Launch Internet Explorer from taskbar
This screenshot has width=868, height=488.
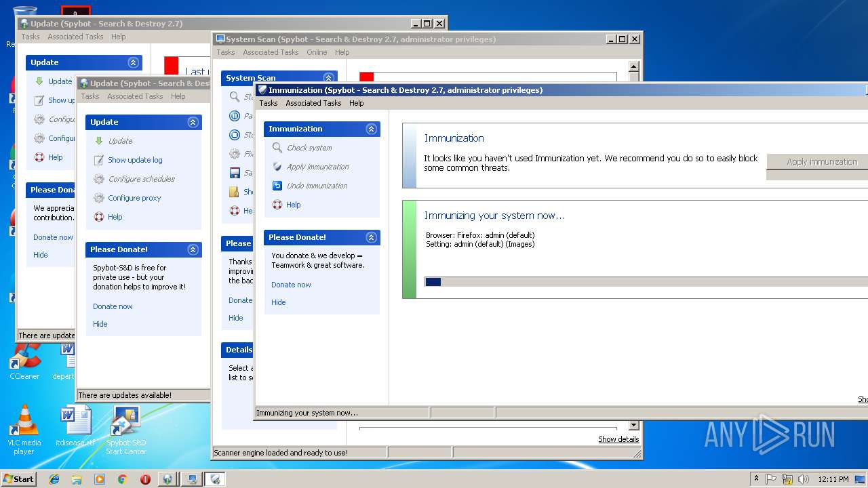tap(54, 479)
